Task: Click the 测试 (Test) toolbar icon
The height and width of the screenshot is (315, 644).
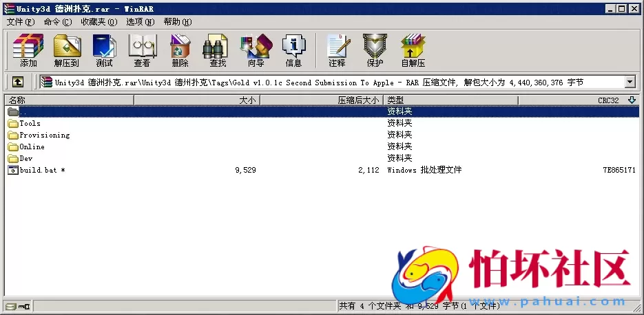Action: [x=104, y=45]
